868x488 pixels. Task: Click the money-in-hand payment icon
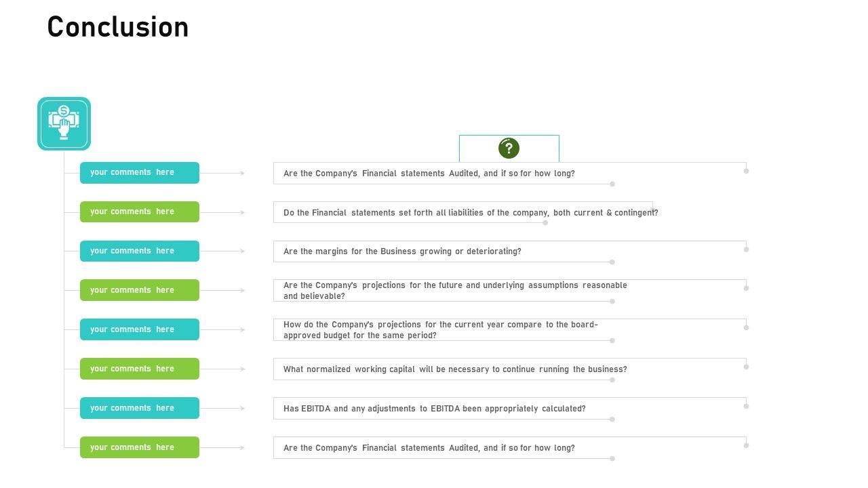tap(64, 123)
